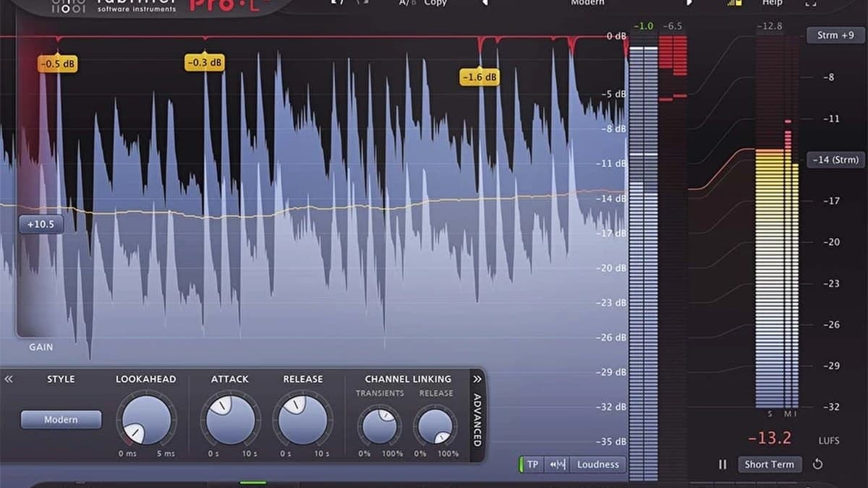The width and height of the screenshot is (868, 488).
Task: Click the GAIN label under the slider
Action: (x=41, y=347)
